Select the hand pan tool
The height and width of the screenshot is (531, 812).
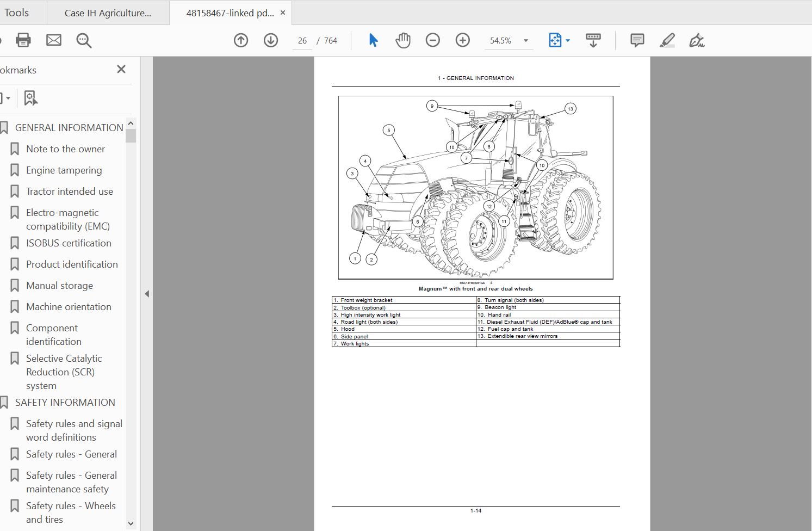tap(403, 40)
